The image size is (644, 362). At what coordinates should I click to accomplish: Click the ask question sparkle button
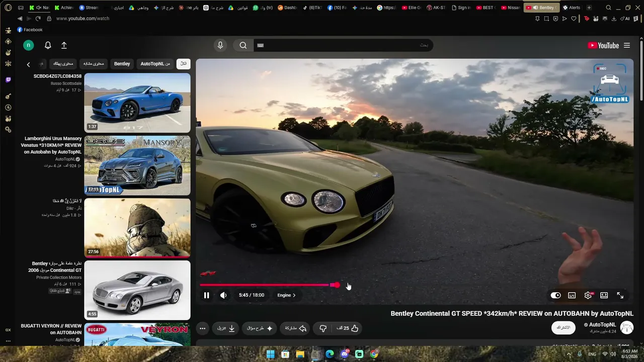(260, 328)
